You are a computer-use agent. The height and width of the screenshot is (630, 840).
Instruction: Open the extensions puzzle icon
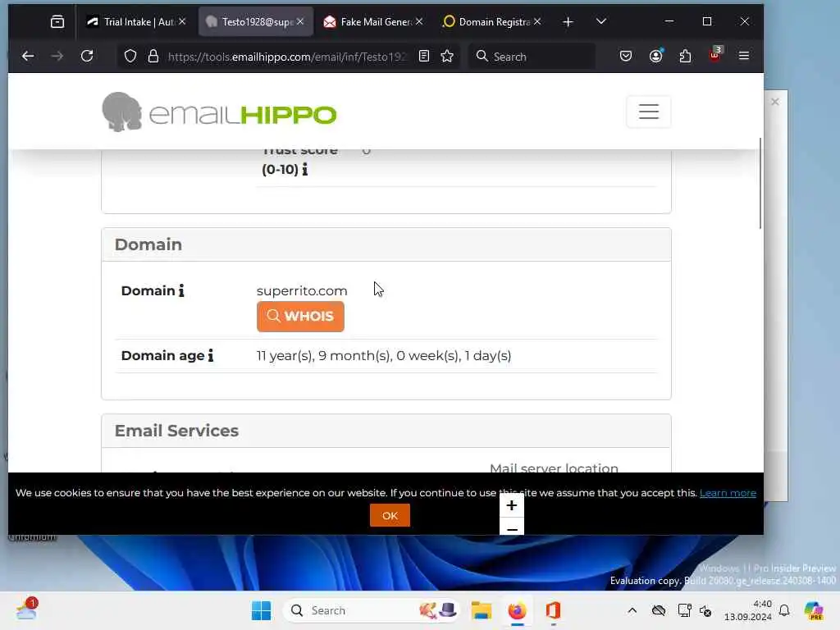coord(685,57)
